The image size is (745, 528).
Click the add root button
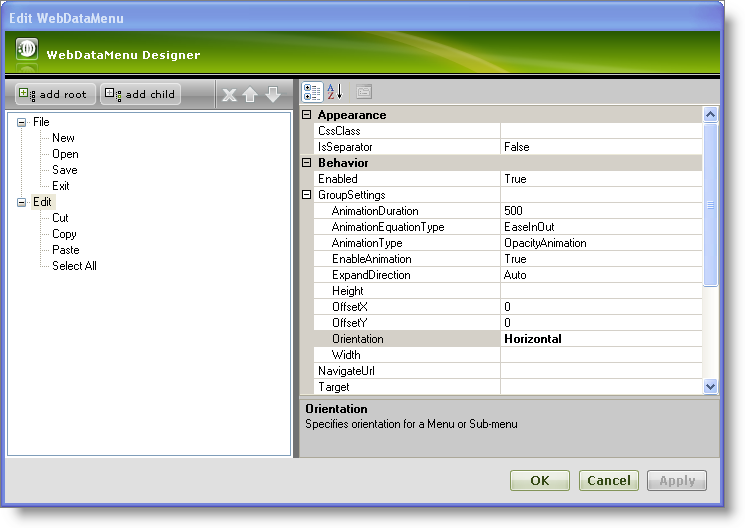click(x=54, y=94)
